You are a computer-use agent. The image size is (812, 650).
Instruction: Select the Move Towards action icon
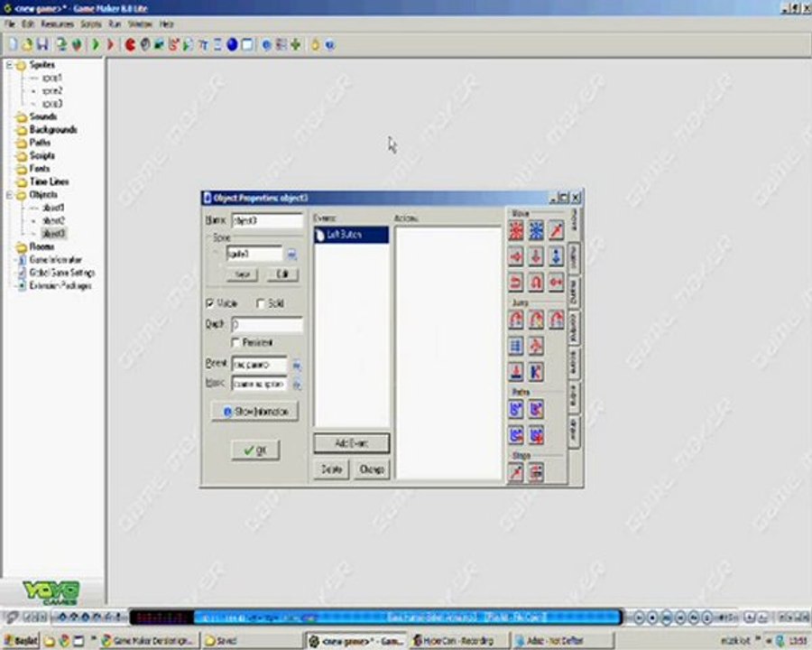(556, 230)
